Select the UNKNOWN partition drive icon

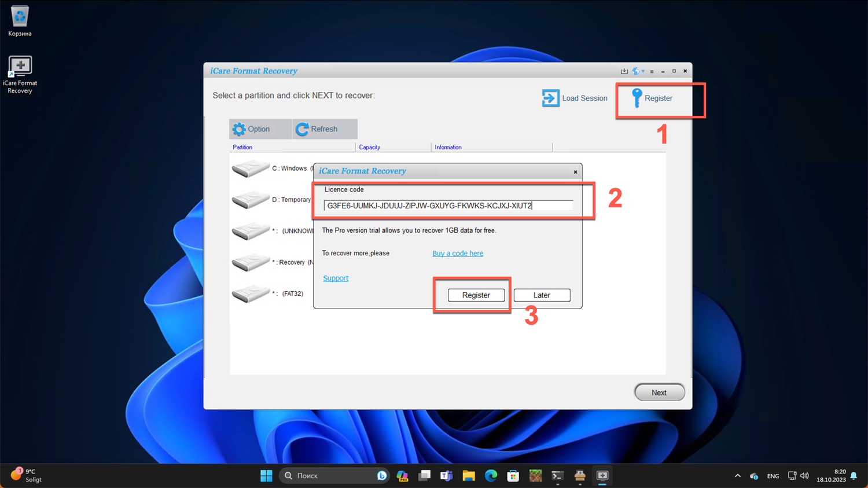[251, 231]
